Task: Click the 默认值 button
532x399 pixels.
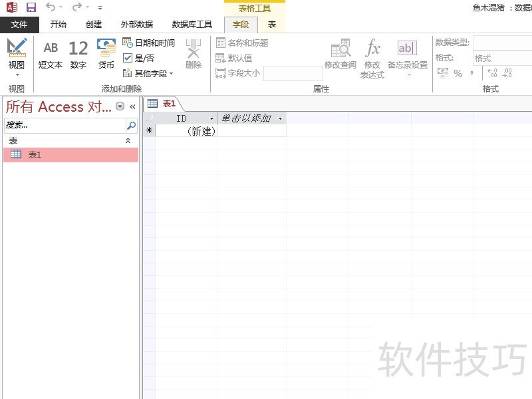Action: point(234,58)
